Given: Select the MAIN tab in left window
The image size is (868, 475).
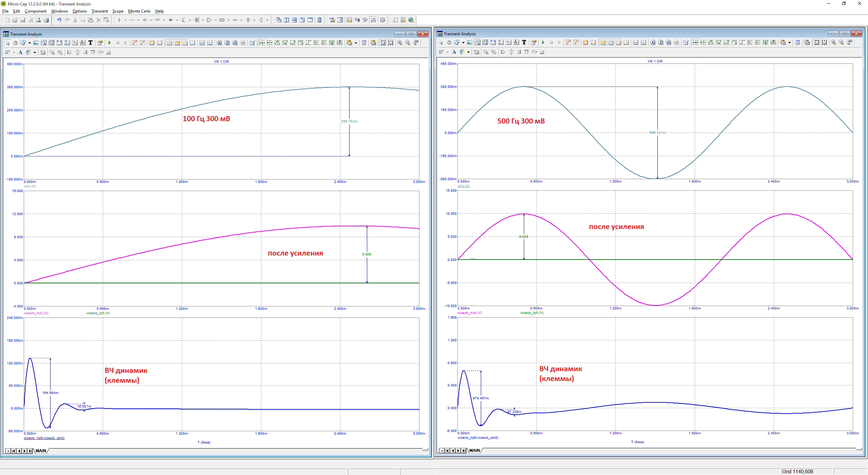Looking at the screenshot, I should coord(41,451).
